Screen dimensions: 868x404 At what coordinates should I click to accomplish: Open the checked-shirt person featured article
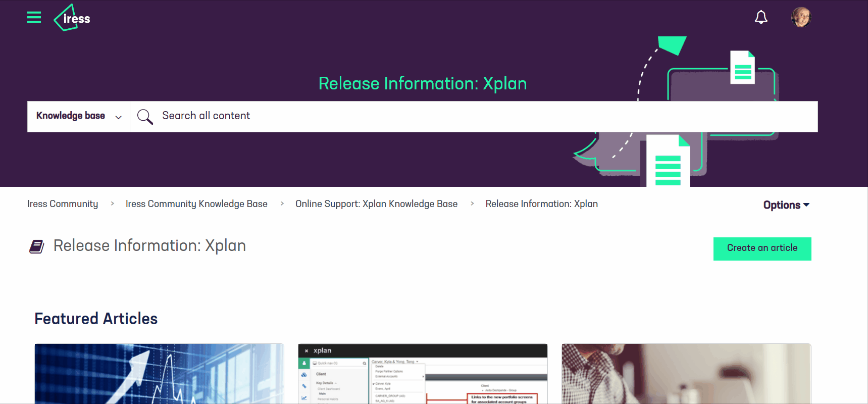pyautogui.click(x=686, y=374)
